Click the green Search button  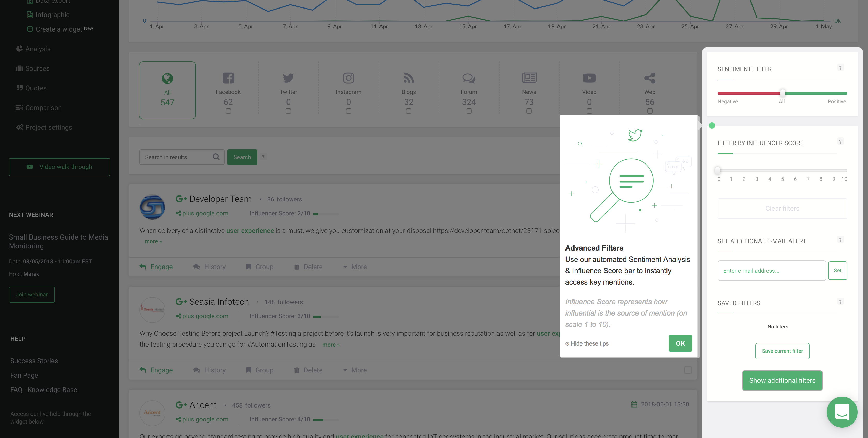point(242,157)
